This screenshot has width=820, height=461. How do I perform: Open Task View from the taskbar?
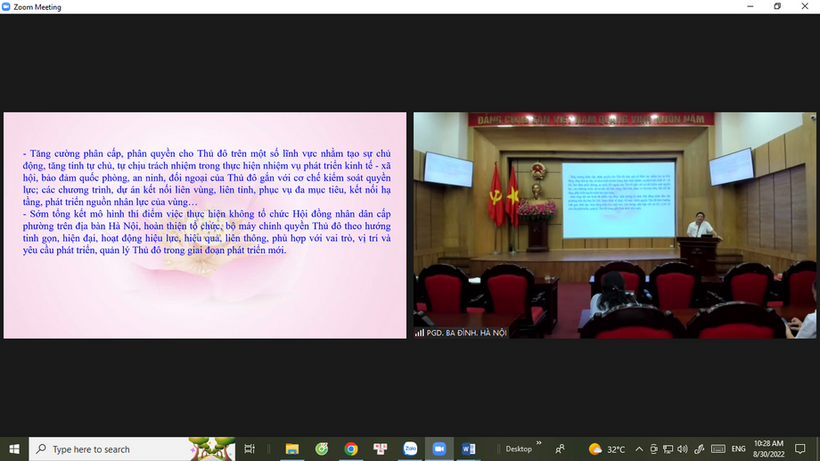[250, 449]
